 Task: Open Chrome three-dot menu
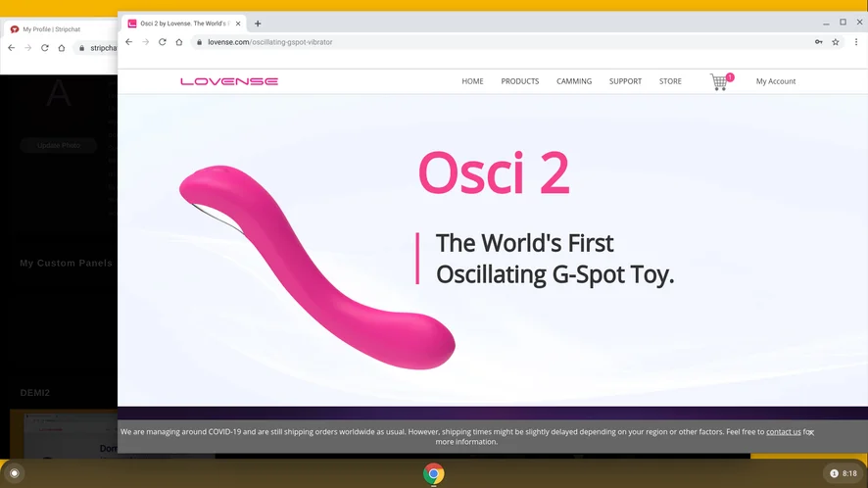coord(856,42)
